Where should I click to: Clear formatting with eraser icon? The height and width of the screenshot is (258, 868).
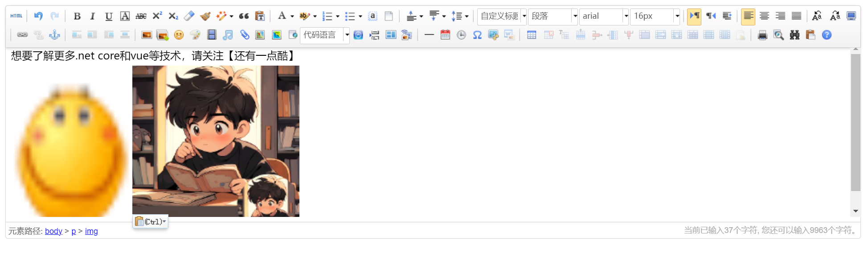[189, 16]
